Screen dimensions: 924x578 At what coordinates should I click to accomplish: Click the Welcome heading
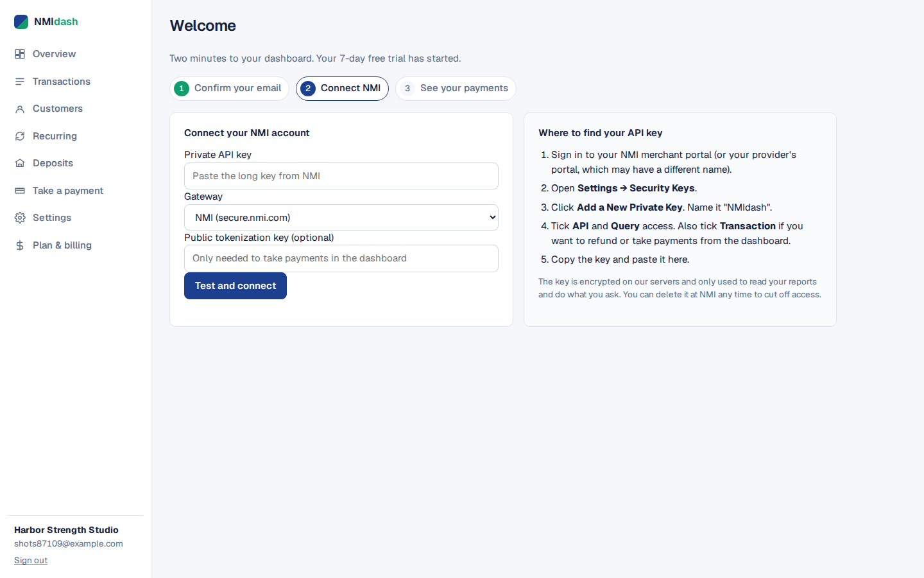203,26
